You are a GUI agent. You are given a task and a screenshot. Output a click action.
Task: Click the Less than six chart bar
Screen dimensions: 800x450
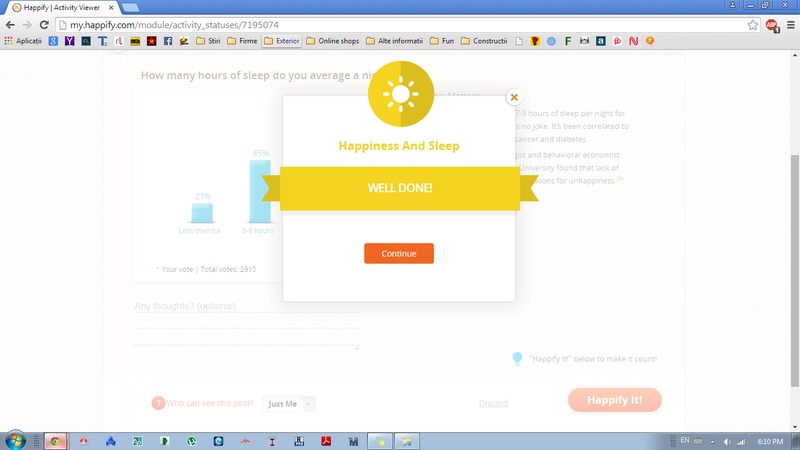[x=202, y=213]
